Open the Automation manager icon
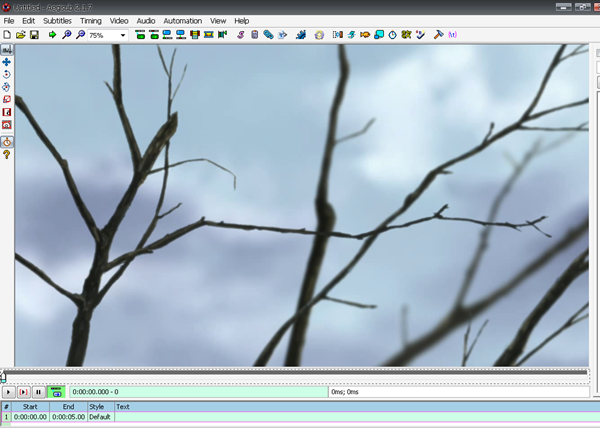This screenshot has height=428, width=600. (x=301, y=35)
